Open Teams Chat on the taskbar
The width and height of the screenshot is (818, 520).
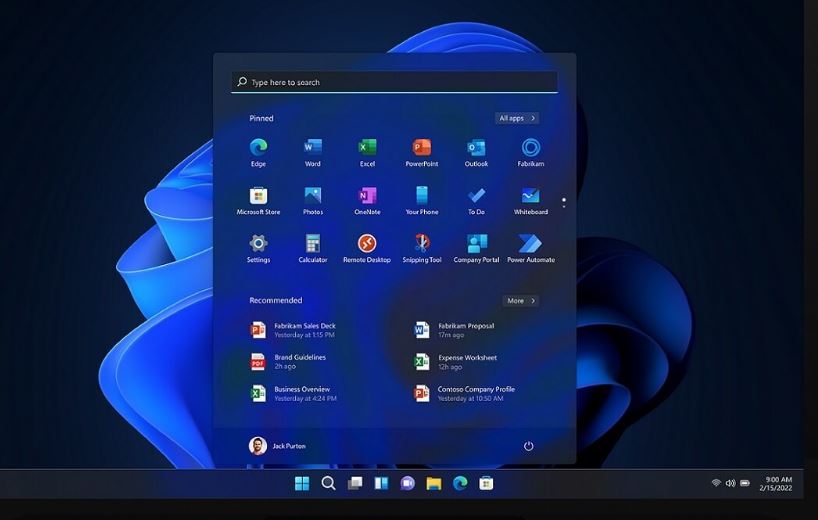point(407,483)
